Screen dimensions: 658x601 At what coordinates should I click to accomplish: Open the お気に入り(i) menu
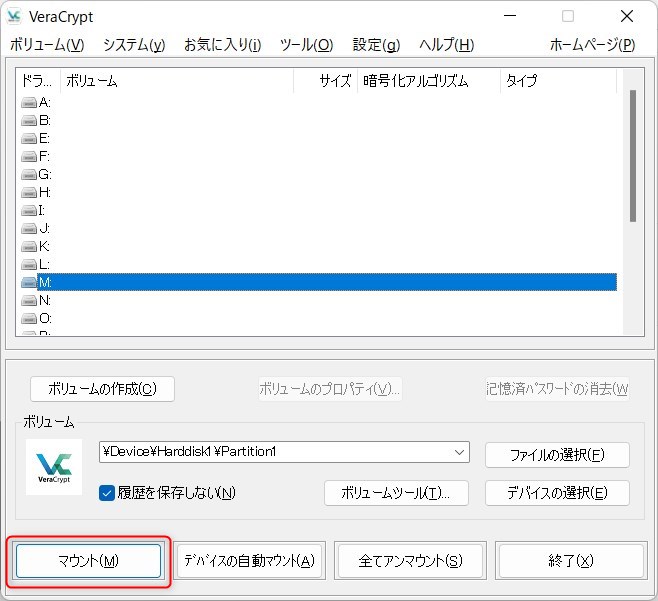click(223, 44)
